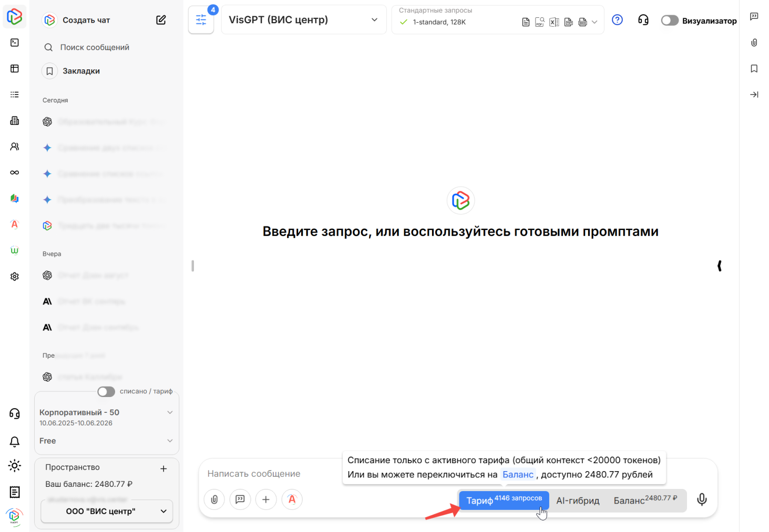Viewport: 769px width, 532px height.
Task: Click the Написать сообщение input field
Action: 273,474
